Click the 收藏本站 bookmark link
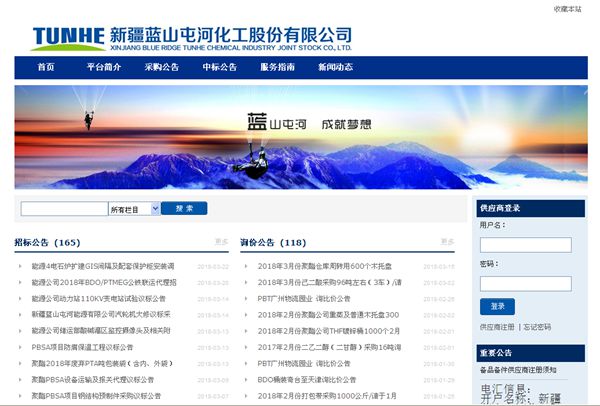This screenshot has height=406, width=600. point(567,8)
